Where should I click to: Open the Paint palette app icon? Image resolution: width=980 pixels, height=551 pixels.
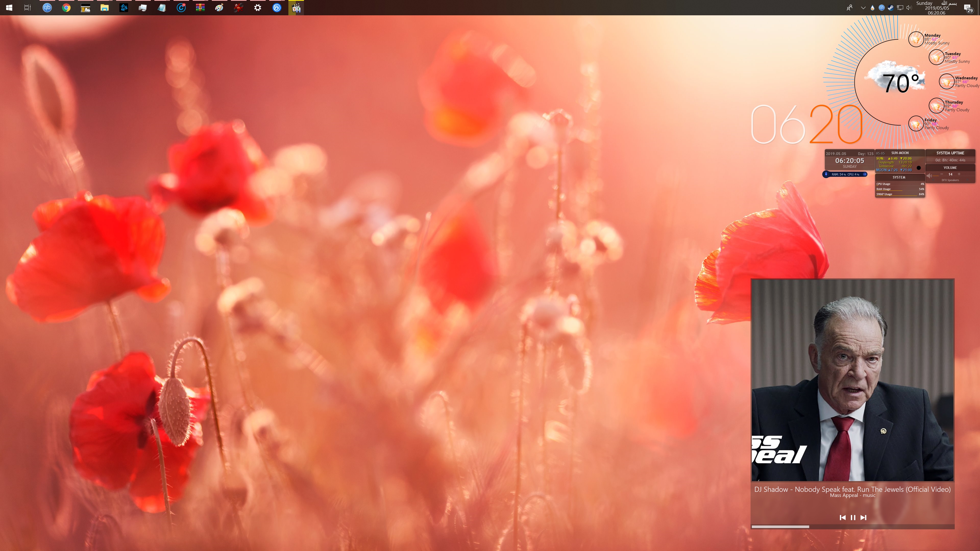pos(219,8)
